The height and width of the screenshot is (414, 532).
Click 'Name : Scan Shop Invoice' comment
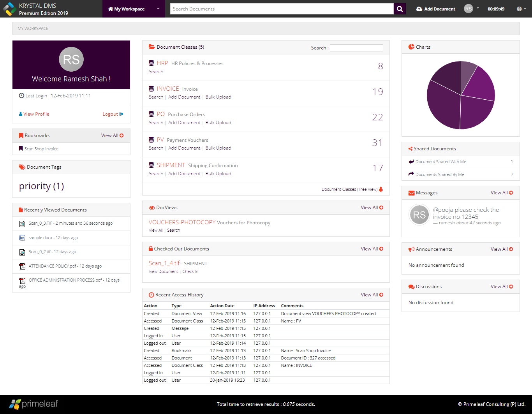tap(306, 351)
